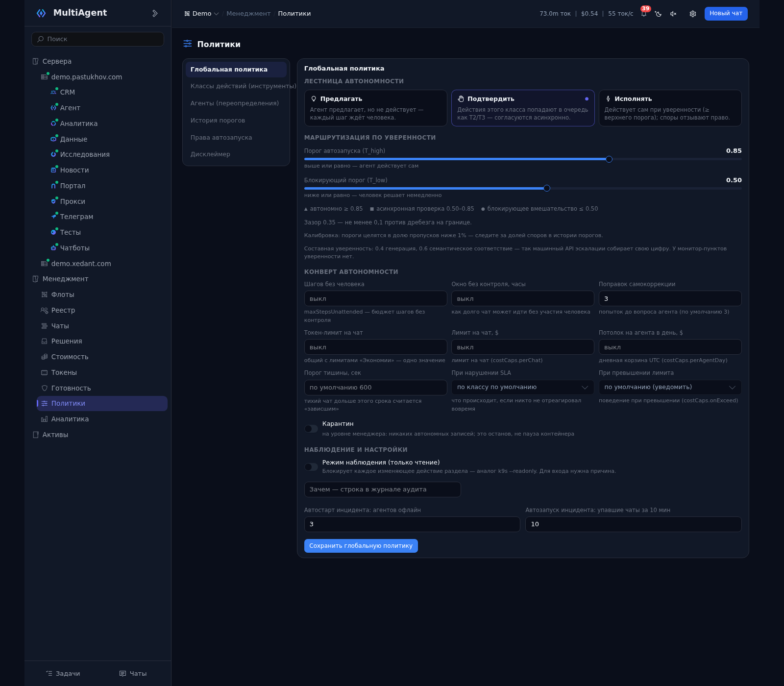Open the Demo workspace dropdown
784x686 pixels.
(201, 14)
